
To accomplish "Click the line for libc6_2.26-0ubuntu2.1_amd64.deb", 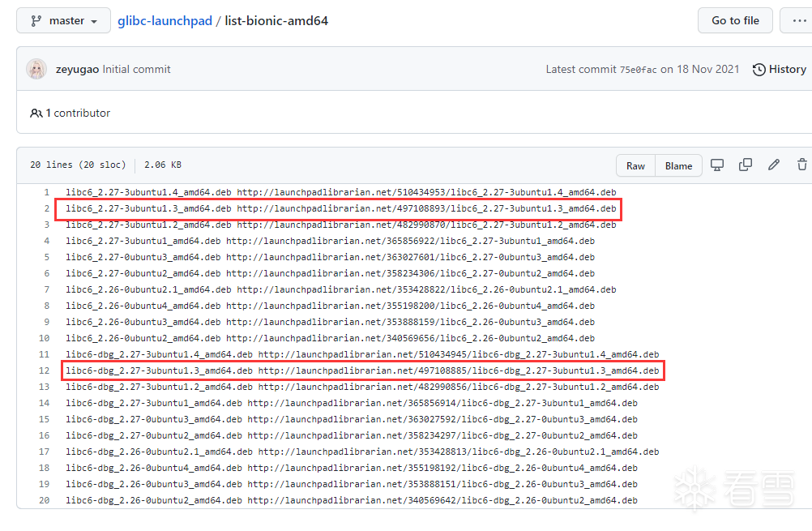I will point(340,289).
